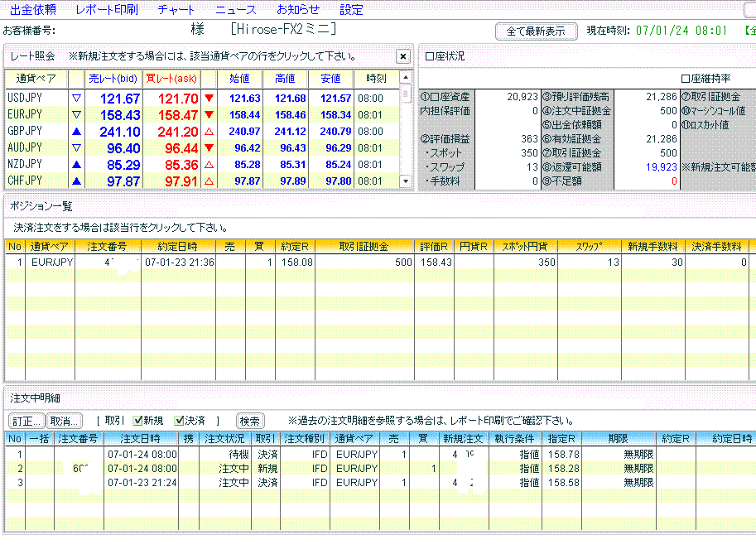
Task: Click the 執行条件 column header
Action: [x=514, y=438]
